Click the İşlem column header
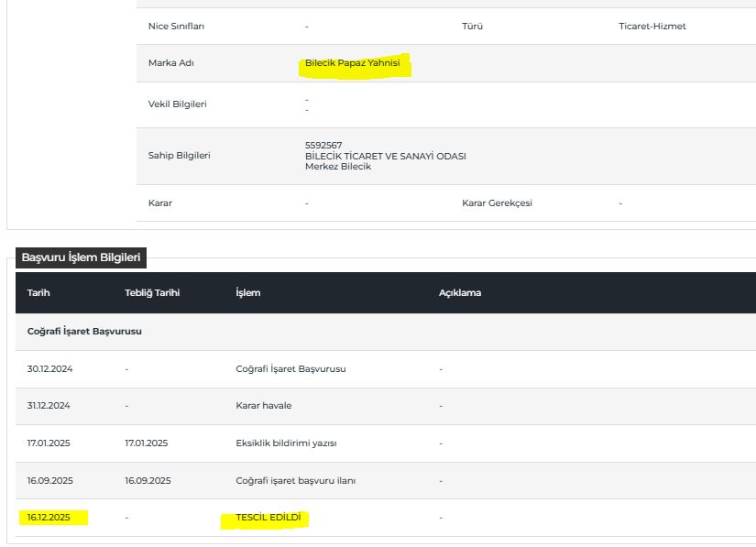Viewport: 756px width, 547px height. [247, 293]
